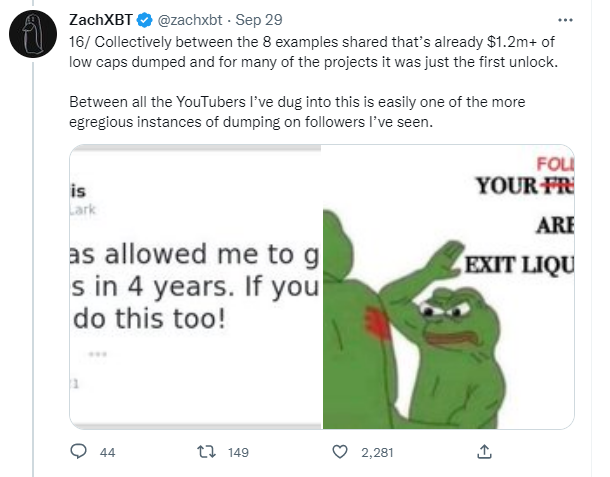The height and width of the screenshot is (477, 610).
Task: Open the @zachxbt handle link
Action: point(193,19)
